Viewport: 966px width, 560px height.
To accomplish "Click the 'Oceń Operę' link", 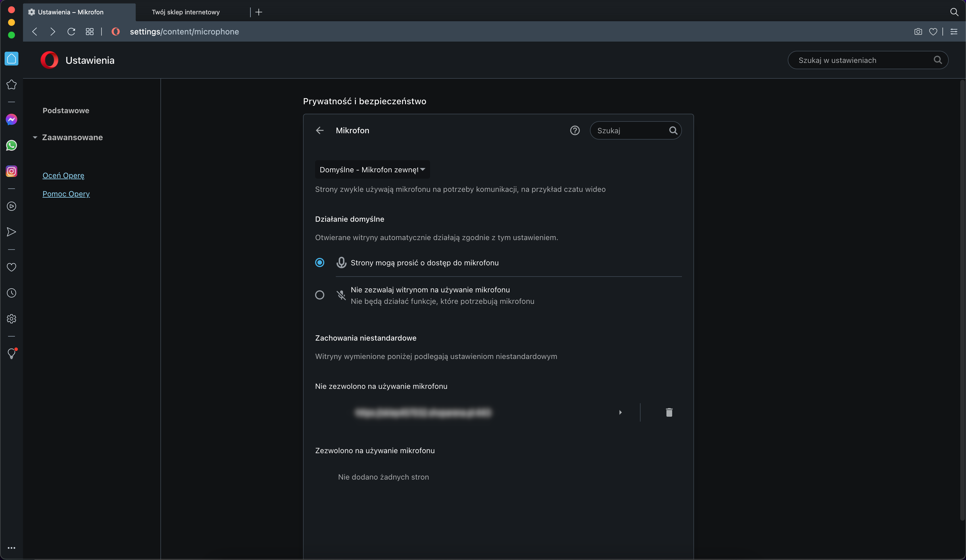I will [x=63, y=175].
